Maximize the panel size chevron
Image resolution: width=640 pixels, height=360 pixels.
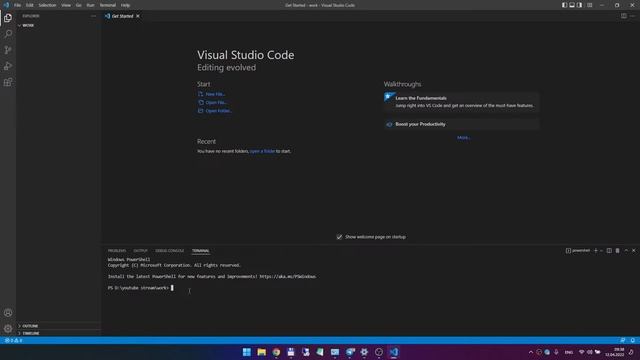(626, 251)
